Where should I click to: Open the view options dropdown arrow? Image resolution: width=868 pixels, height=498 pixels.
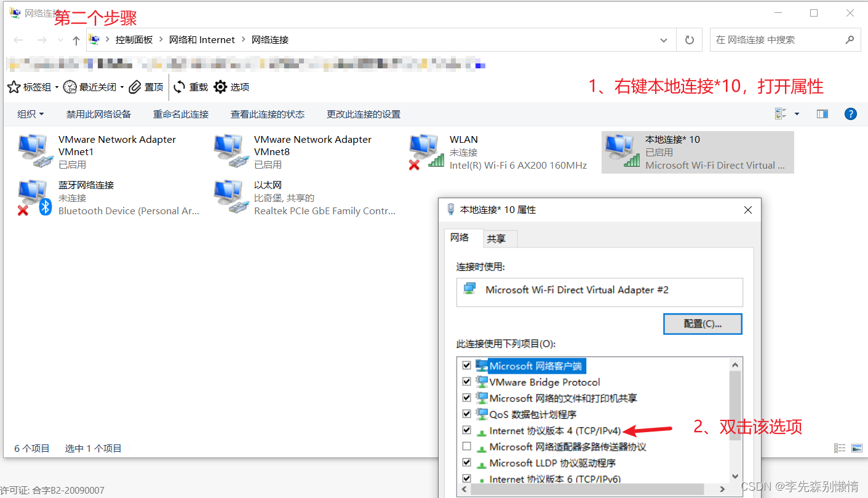tap(797, 114)
